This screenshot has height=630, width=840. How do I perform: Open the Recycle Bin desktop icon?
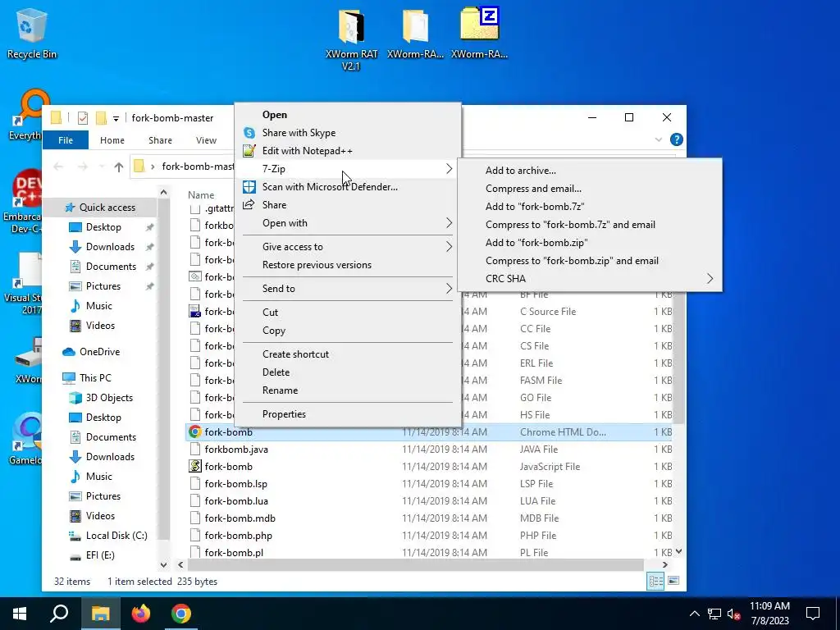click(x=32, y=33)
